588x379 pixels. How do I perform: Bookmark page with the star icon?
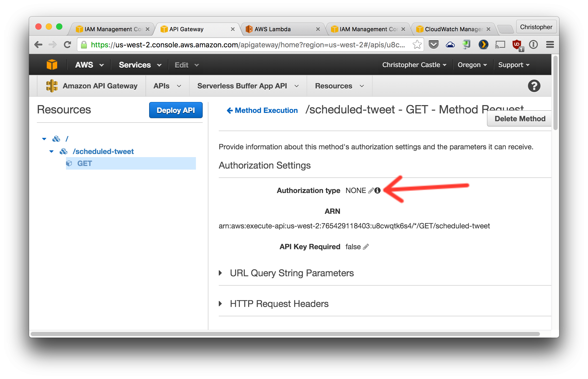tap(417, 45)
